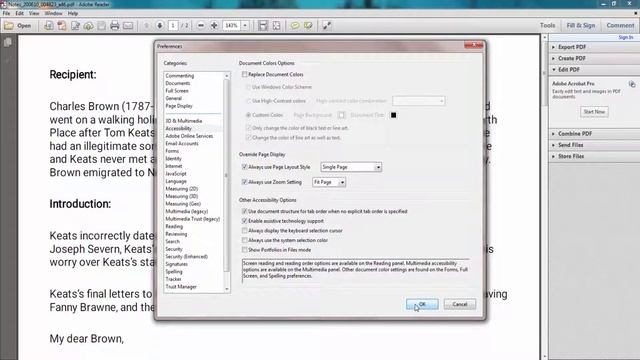Select the Custom Color radio button

pos(248,115)
